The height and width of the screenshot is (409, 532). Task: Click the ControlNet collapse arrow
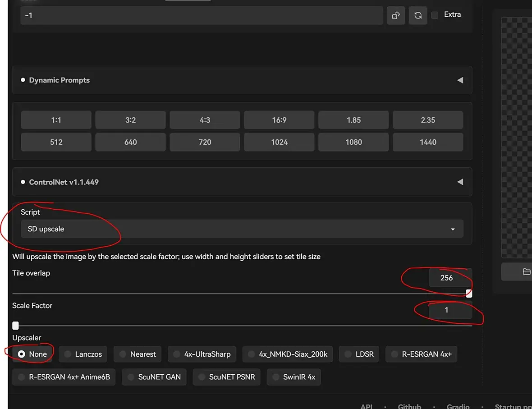coord(460,182)
